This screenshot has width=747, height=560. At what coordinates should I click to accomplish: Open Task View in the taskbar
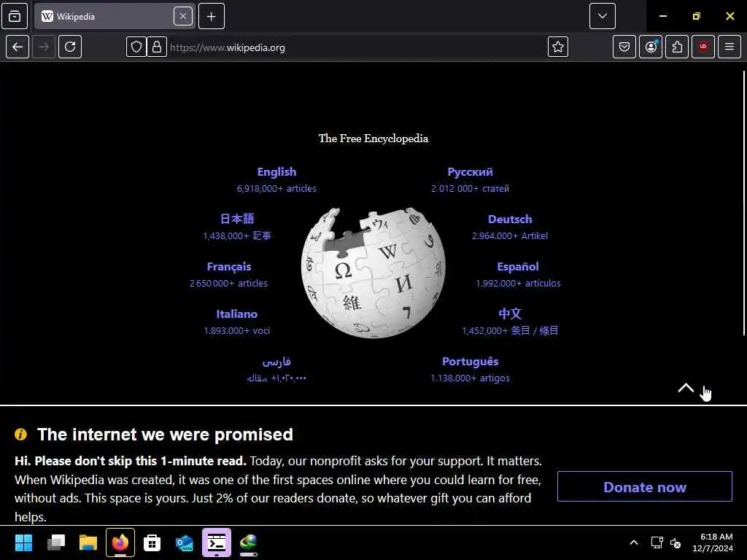[55, 542]
